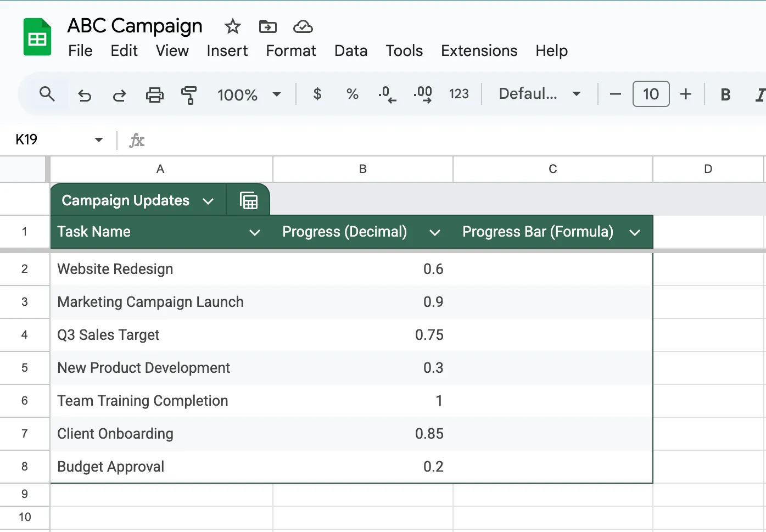Toggle italic formatting
Screen dimensions: 766x532
pos(760,95)
